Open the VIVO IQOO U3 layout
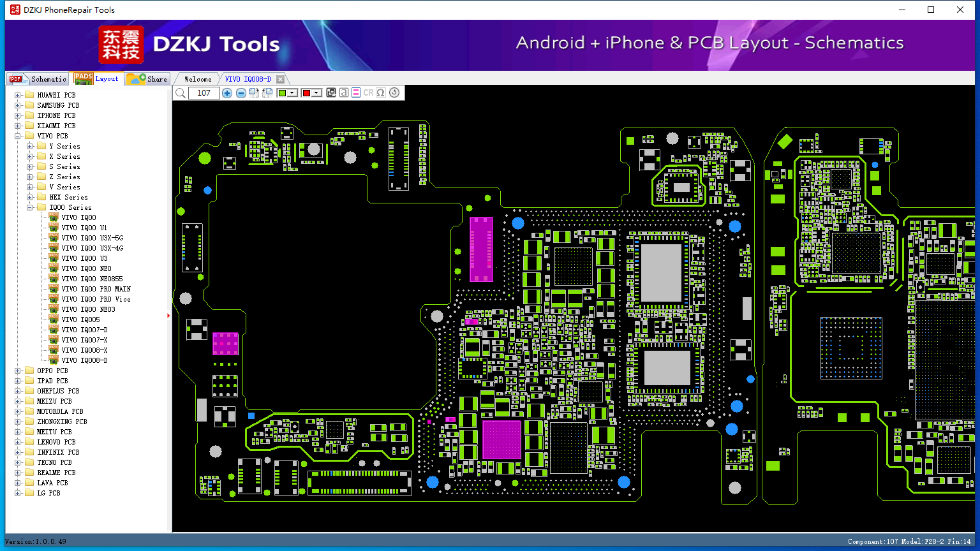980x551 pixels. (84, 258)
